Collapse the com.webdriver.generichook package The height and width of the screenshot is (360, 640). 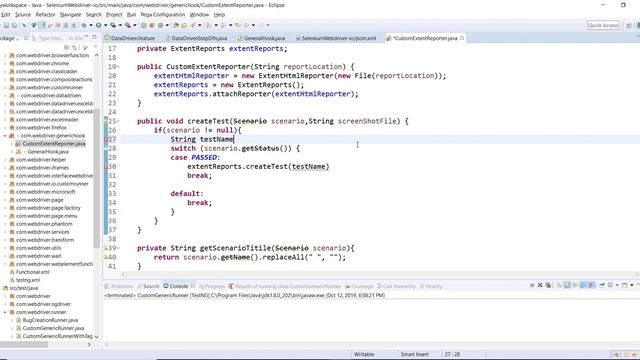pyautogui.click(x=5, y=136)
